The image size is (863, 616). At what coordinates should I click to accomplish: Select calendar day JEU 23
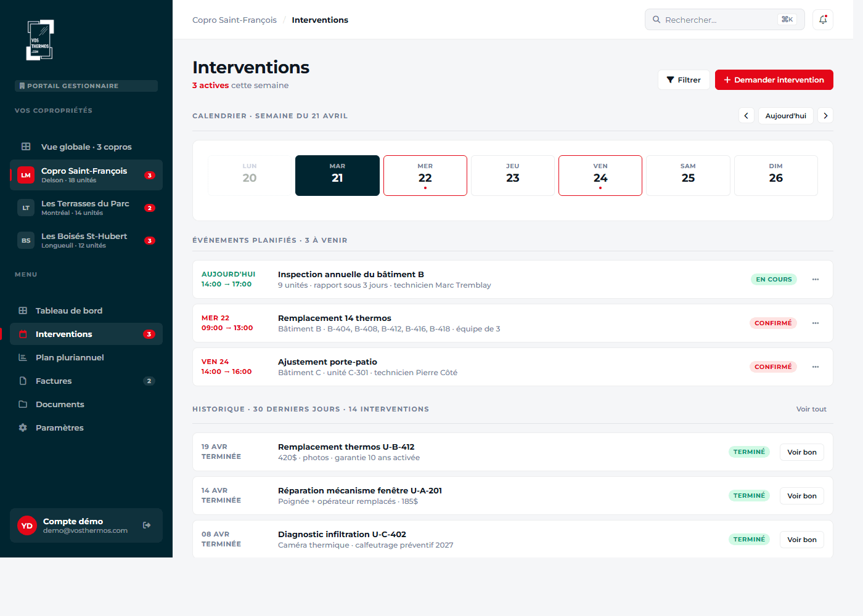pos(513,176)
